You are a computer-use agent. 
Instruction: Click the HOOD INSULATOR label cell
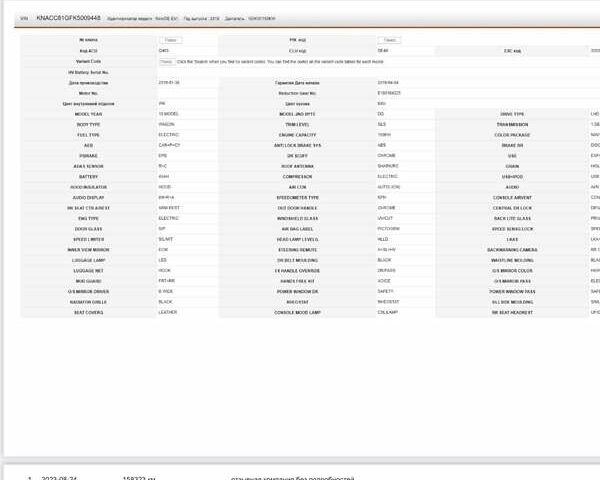pos(88,186)
